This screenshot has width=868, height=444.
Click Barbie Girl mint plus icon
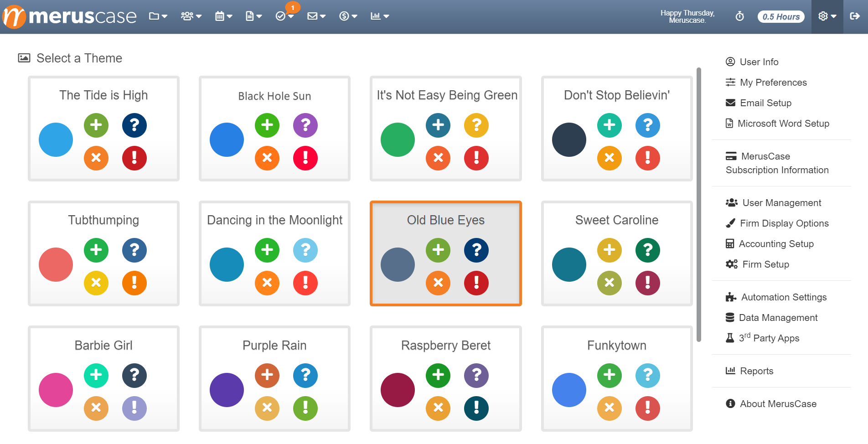tap(96, 375)
